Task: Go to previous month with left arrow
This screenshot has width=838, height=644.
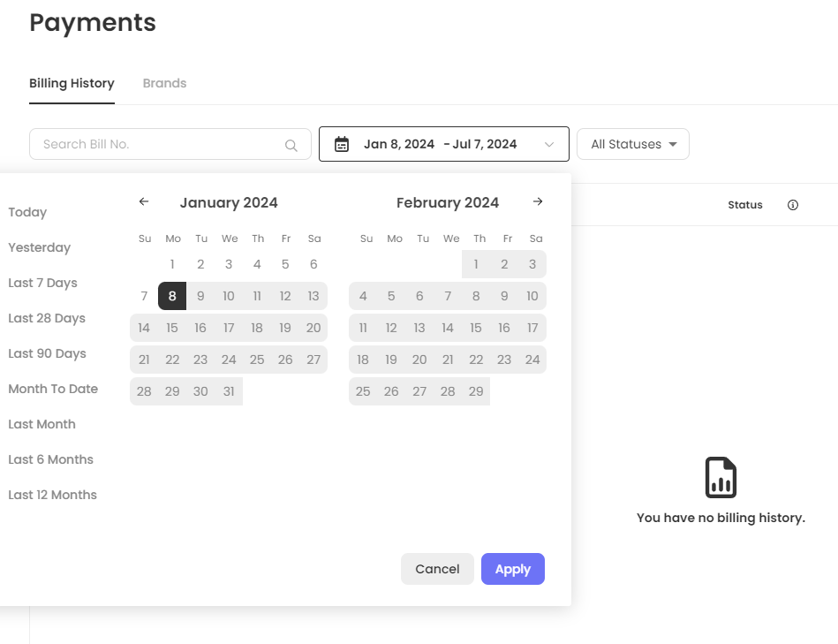Action: 144,202
